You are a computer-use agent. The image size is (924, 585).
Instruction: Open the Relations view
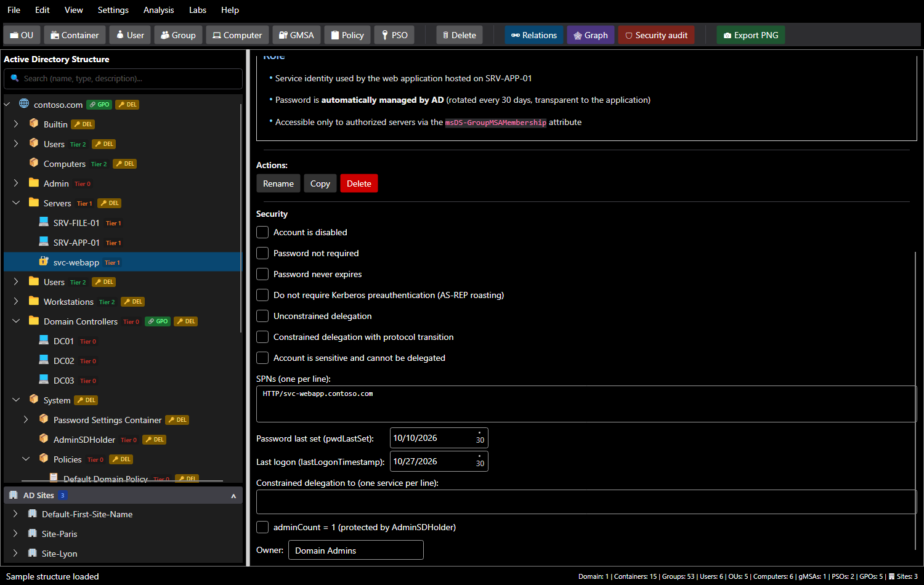point(534,35)
